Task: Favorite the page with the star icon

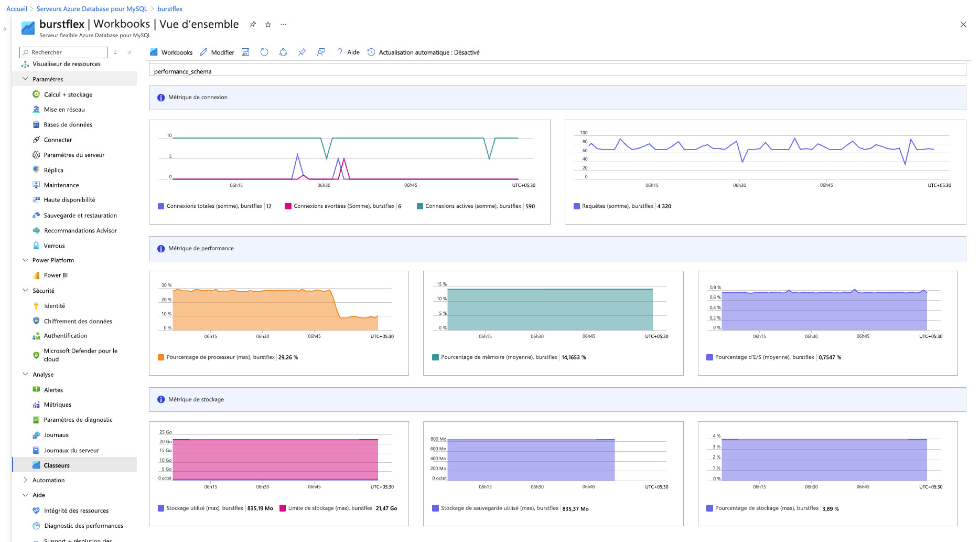Action: 268,25
